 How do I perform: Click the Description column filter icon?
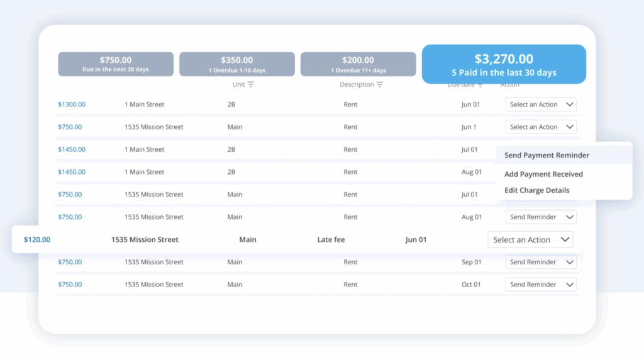380,84
